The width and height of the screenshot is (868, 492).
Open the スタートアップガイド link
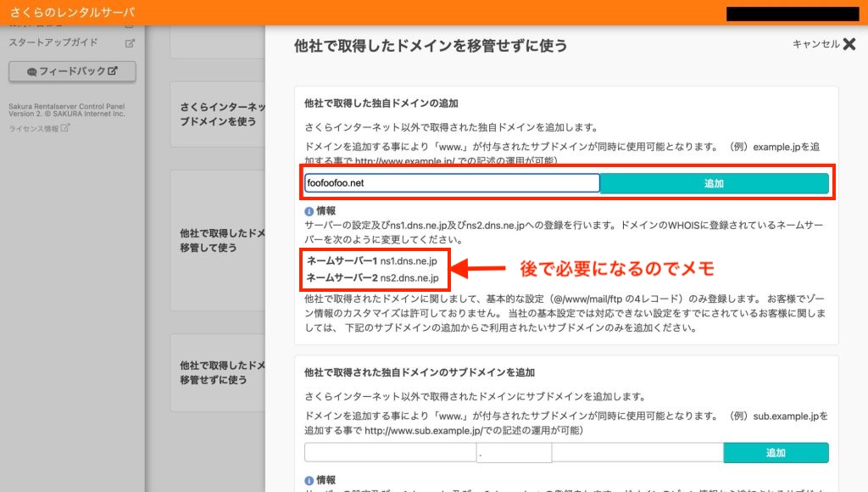click(x=53, y=42)
